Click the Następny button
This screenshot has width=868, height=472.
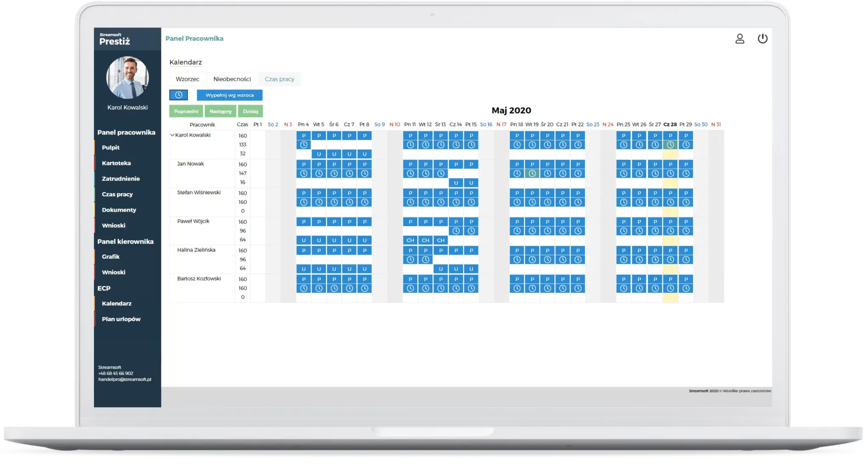tap(220, 111)
